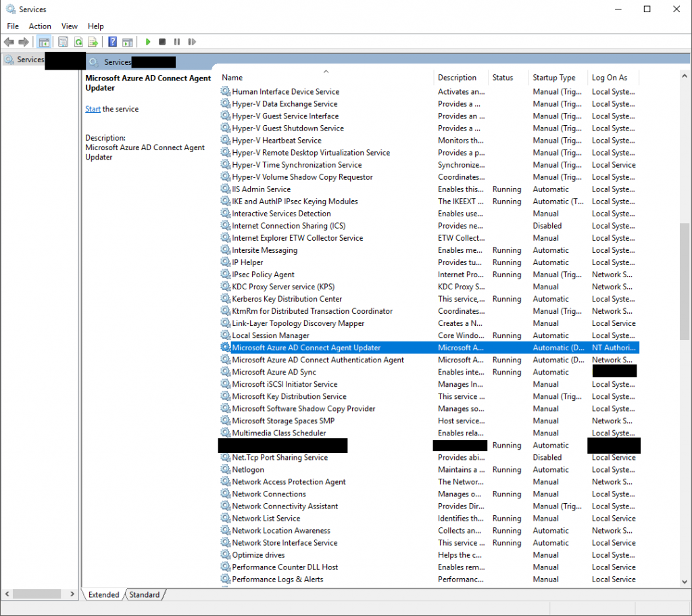Open the File menu
Screen dimensions: 692x616
click(x=13, y=26)
